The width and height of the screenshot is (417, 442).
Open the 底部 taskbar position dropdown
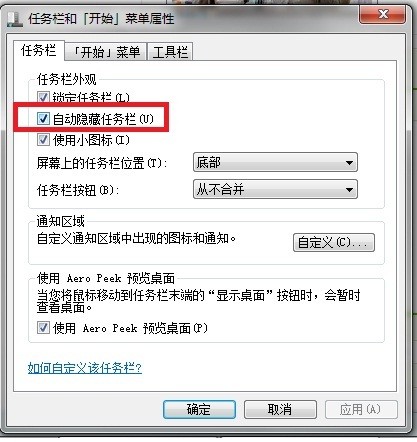tap(275, 162)
